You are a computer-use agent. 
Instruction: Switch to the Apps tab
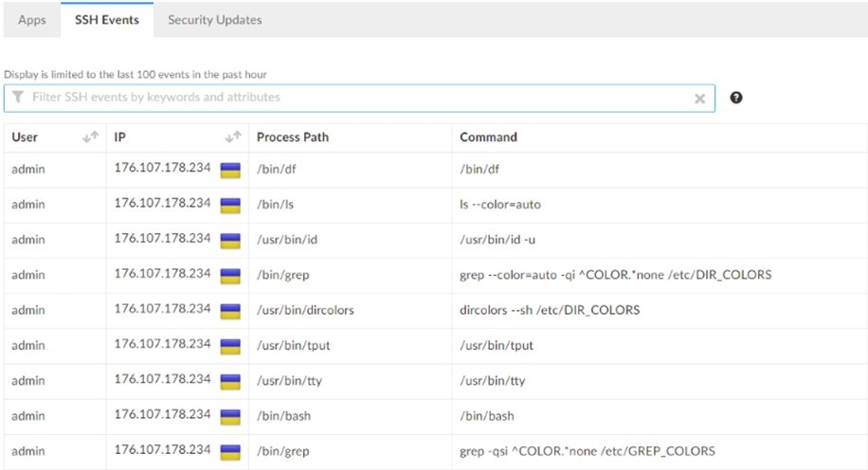[x=31, y=20]
